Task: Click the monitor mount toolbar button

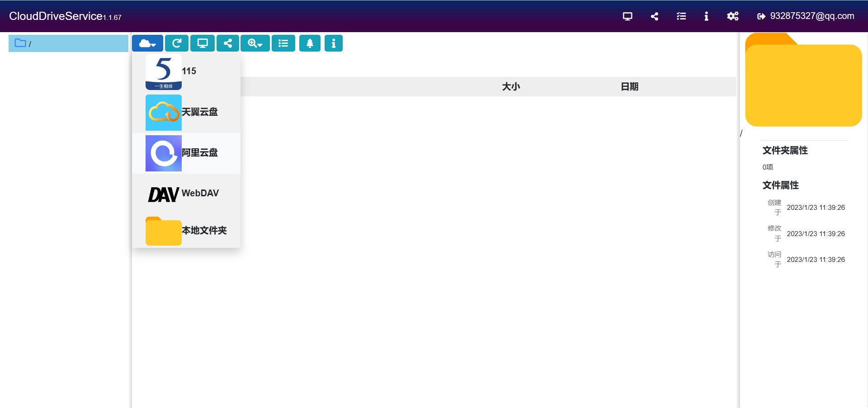Action: pos(203,43)
